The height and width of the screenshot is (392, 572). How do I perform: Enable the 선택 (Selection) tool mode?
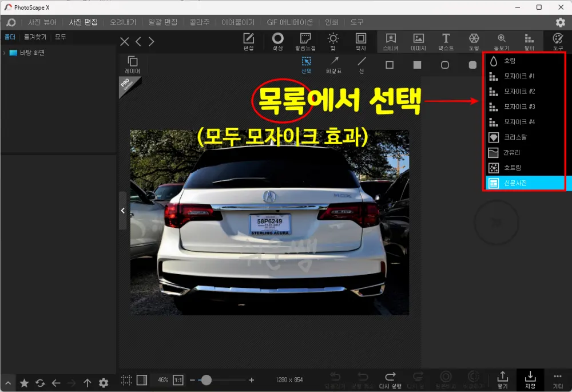click(x=307, y=65)
